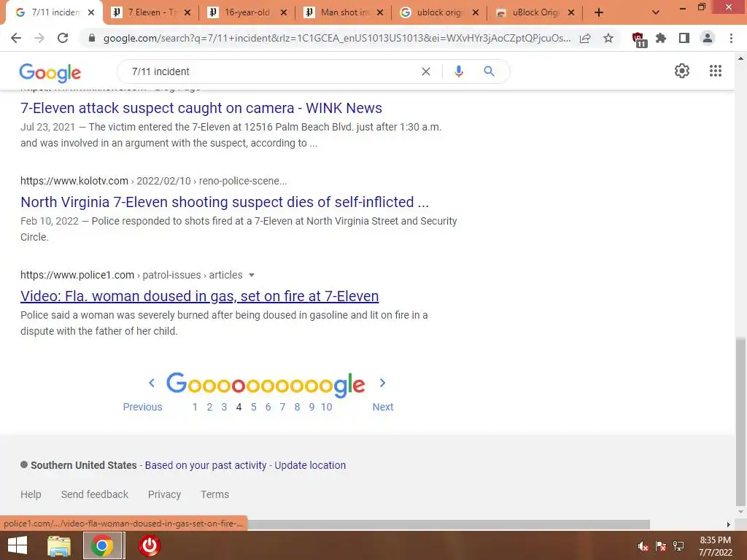This screenshot has height=560, width=747.
Task: Click "Based on your past activity" link
Action: click(206, 465)
